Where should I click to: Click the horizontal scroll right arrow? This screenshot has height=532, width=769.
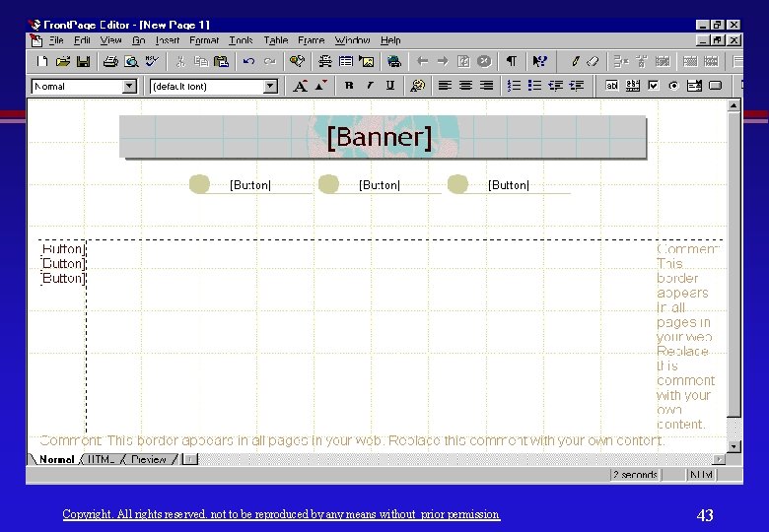(x=719, y=459)
